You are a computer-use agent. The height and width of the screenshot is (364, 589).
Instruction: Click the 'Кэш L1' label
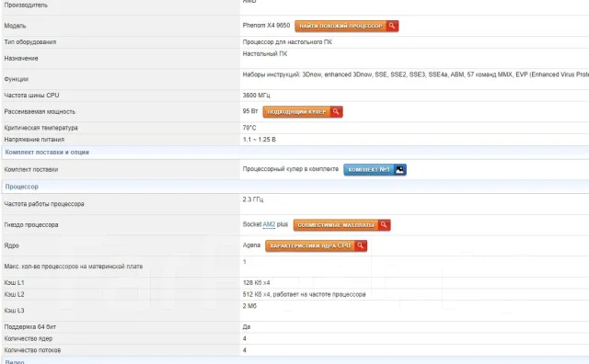(x=15, y=282)
